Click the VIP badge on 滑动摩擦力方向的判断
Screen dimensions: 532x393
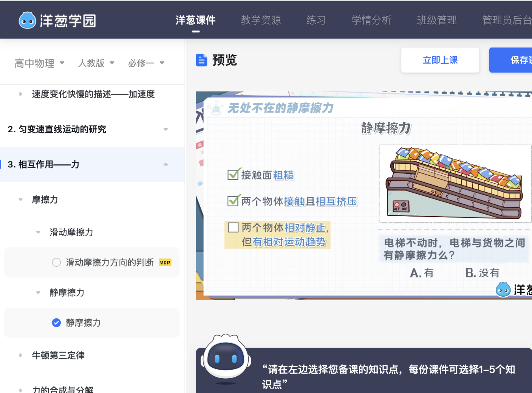tap(165, 263)
